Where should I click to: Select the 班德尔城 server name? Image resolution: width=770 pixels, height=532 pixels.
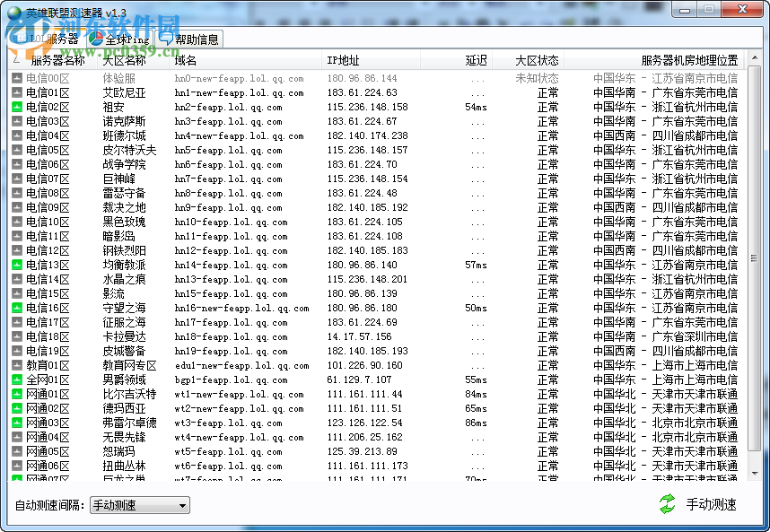click(x=124, y=136)
